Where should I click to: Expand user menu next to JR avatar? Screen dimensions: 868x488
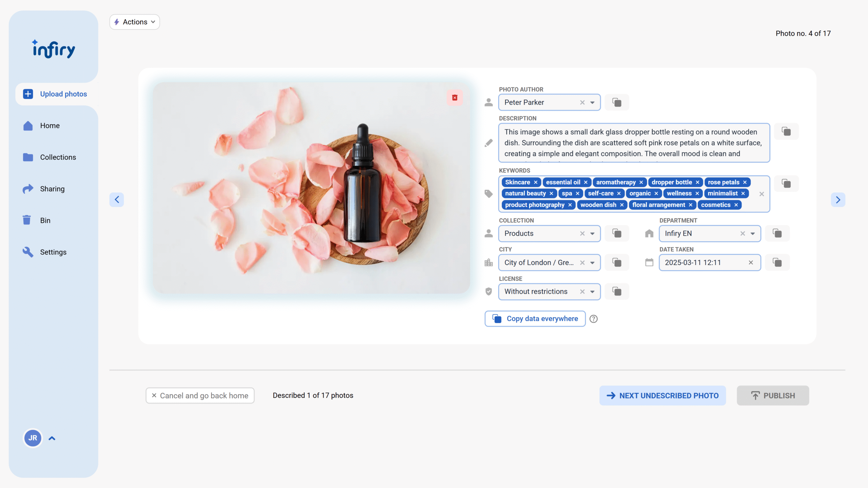[x=52, y=438]
